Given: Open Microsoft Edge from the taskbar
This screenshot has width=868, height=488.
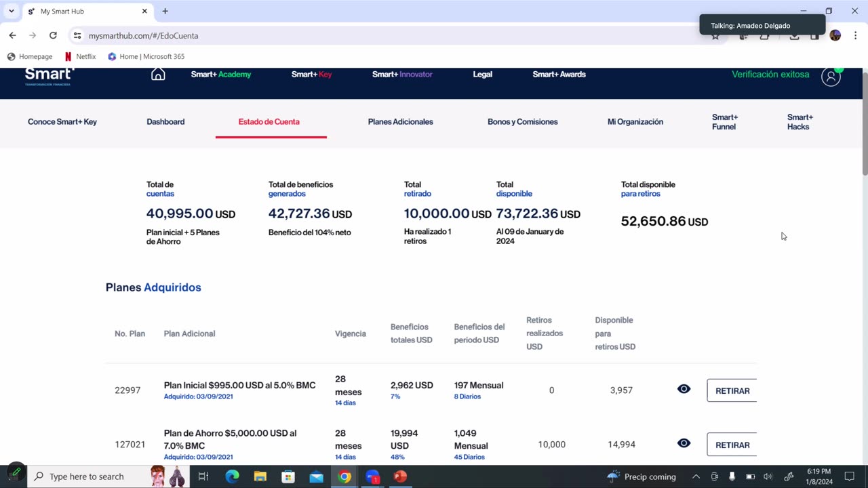Looking at the screenshot, I should click(232, 476).
